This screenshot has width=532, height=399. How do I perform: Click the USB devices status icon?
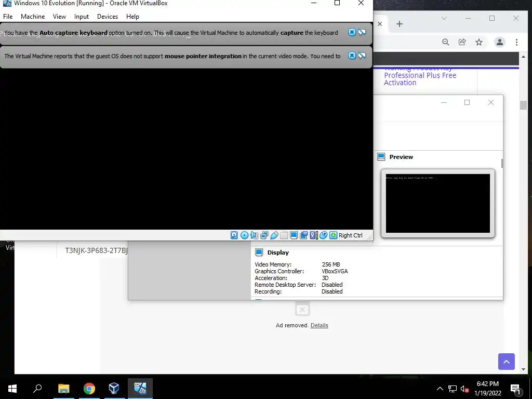point(274,235)
